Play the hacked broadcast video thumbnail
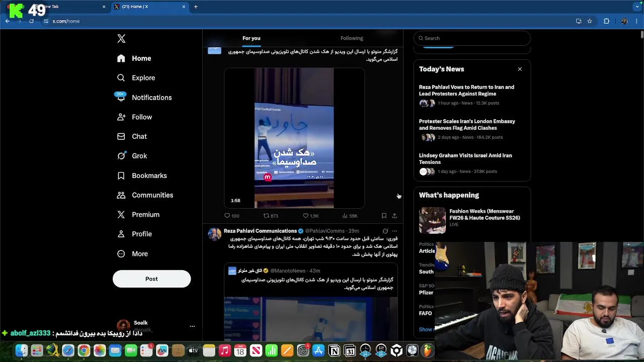Image resolution: width=644 pixels, height=362 pixels. pyautogui.click(x=294, y=138)
